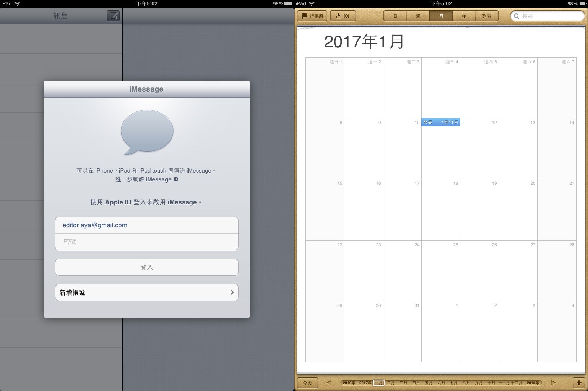Select January 23 in the calendar grid

(364, 271)
